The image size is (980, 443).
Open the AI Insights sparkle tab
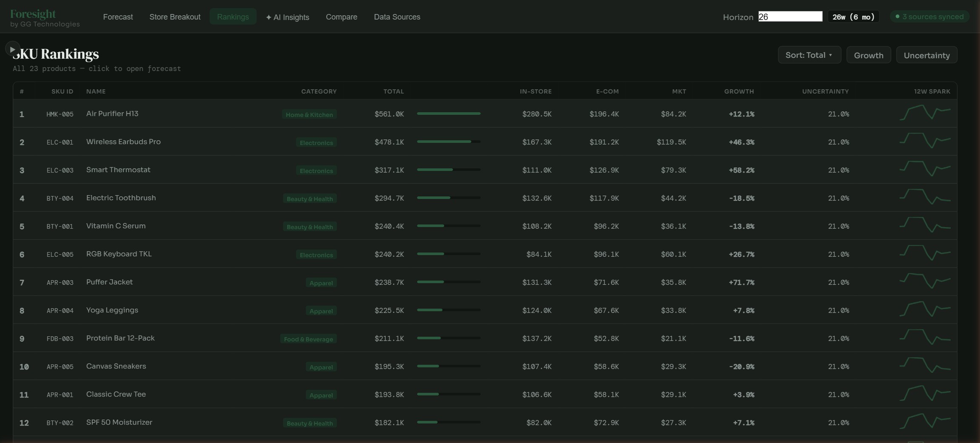tap(288, 17)
